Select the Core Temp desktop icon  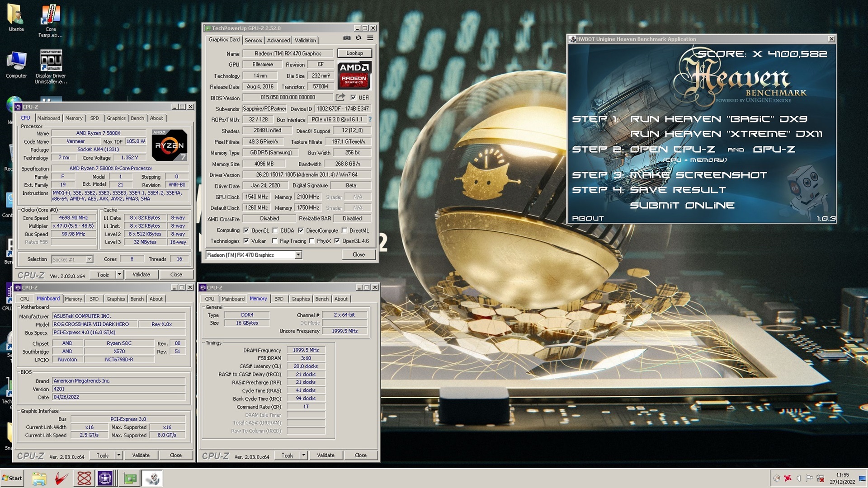click(x=51, y=21)
